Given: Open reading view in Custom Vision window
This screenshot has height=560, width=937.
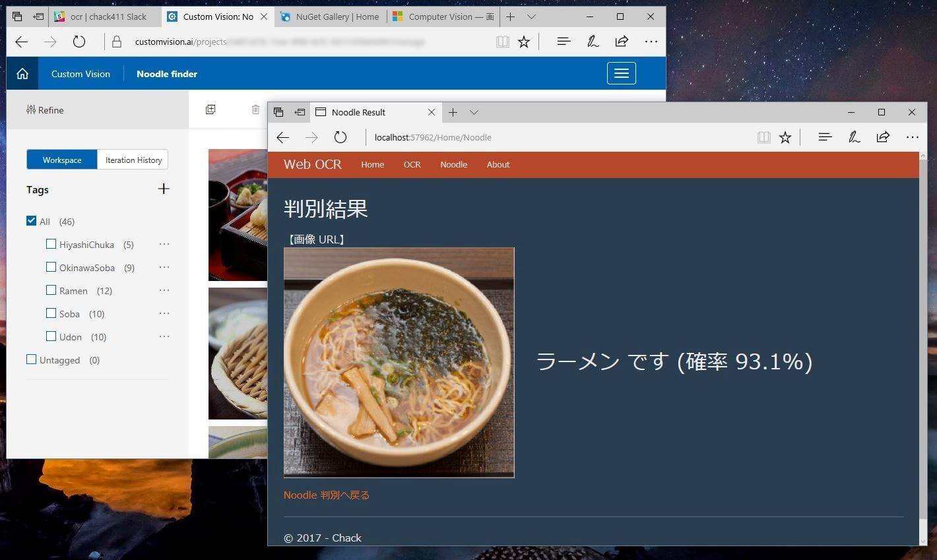Looking at the screenshot, I should 503,42.
